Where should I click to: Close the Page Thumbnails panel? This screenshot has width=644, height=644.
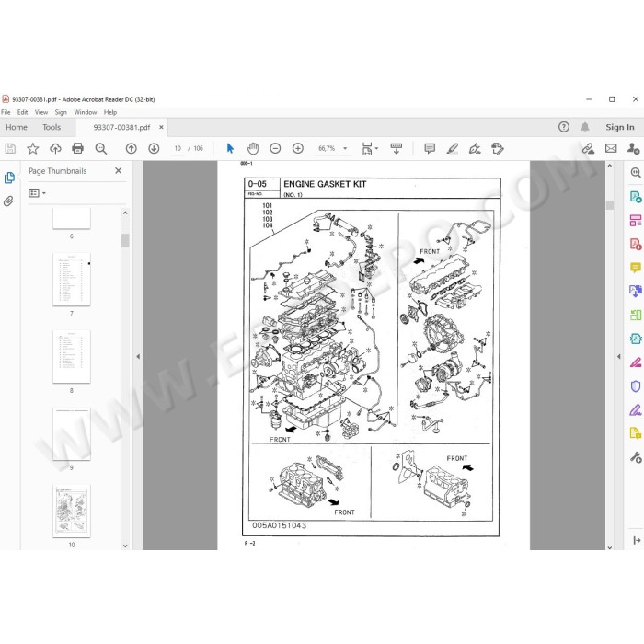[119, 170]
